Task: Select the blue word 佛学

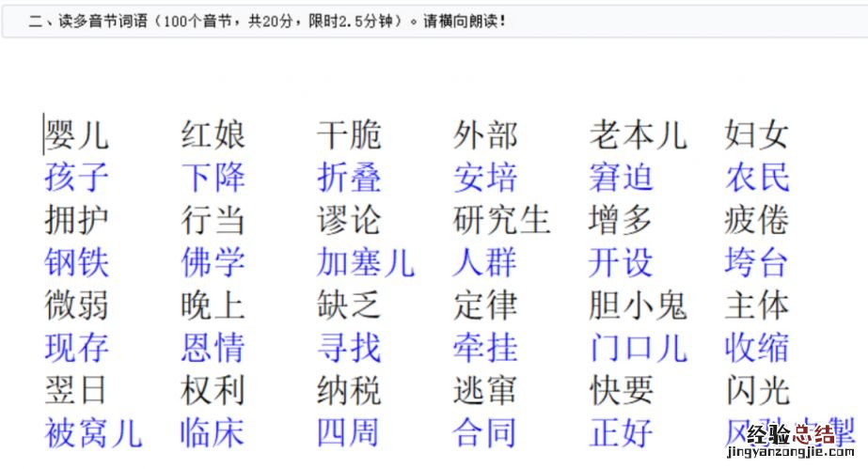Action: [213, 262]
